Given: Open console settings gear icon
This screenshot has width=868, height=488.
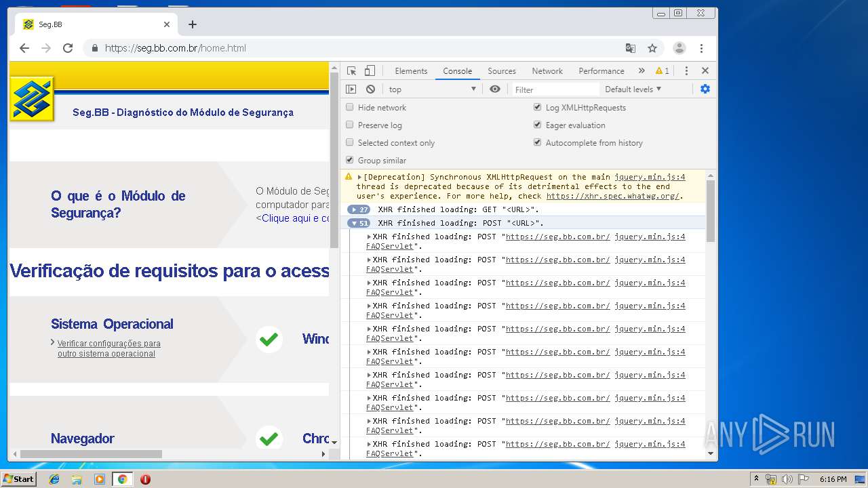Looking at the screenshot, I should pos(705,89).
